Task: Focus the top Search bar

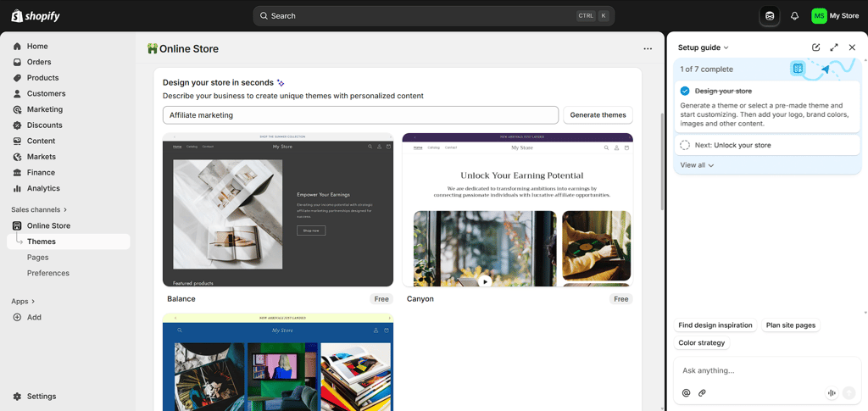Action: (x=433, y=16)
